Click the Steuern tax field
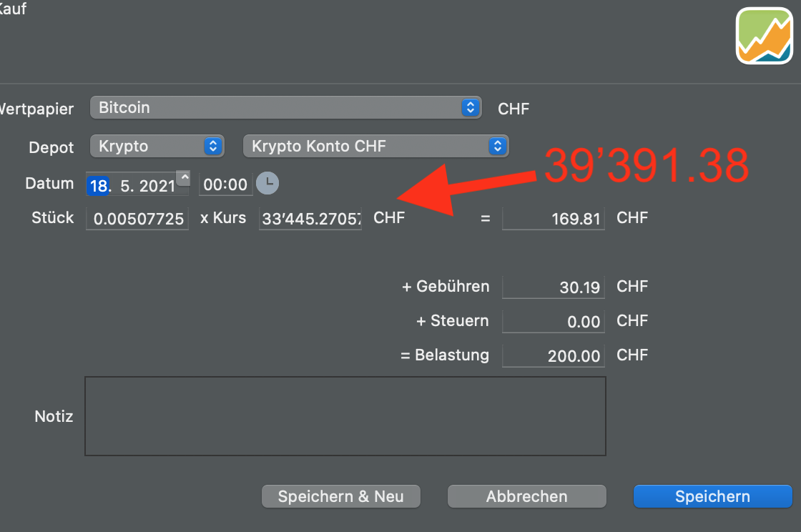 [553, 320]
